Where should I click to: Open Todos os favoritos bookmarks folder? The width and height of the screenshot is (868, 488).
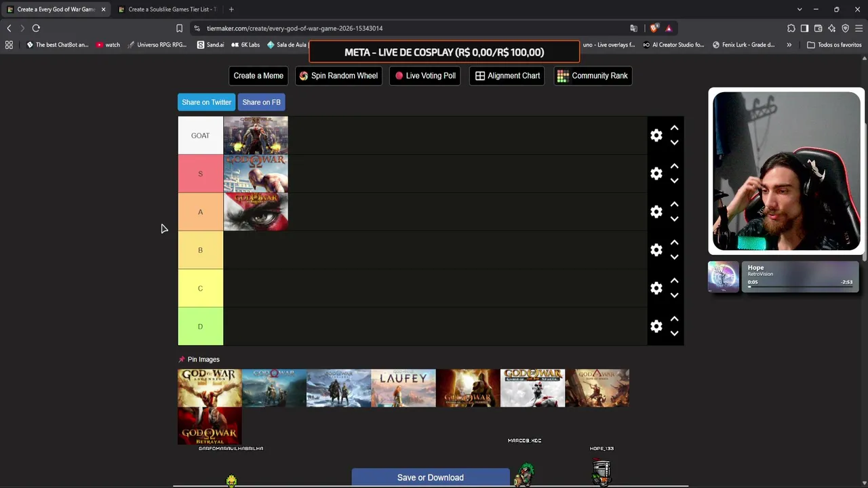[x=834, y=45]
